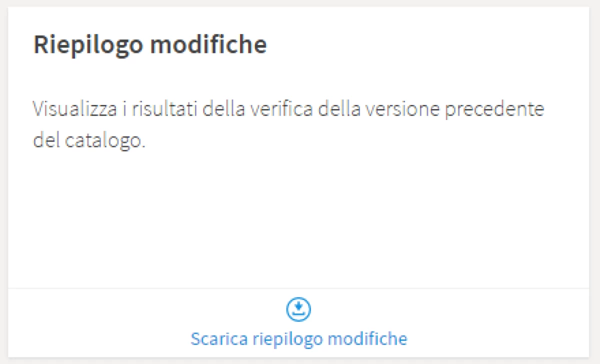Hit the round arrow-down tray icon

pyautogui.click(x=298, y=309)
